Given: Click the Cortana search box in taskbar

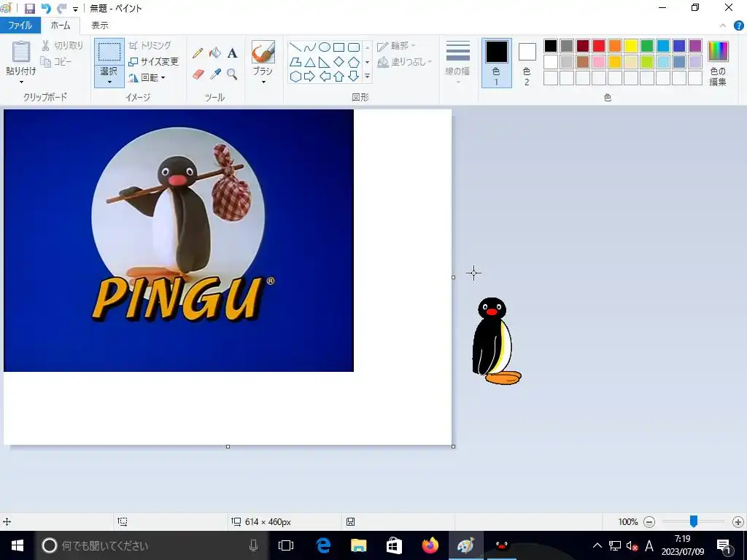Looking at the screenshot, I should pos(152,545).
